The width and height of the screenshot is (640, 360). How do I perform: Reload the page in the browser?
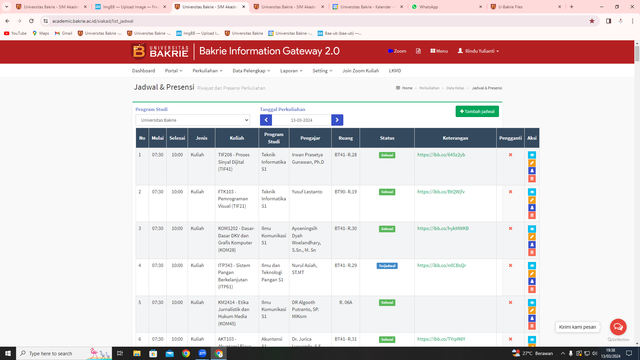tap(31, 21)
